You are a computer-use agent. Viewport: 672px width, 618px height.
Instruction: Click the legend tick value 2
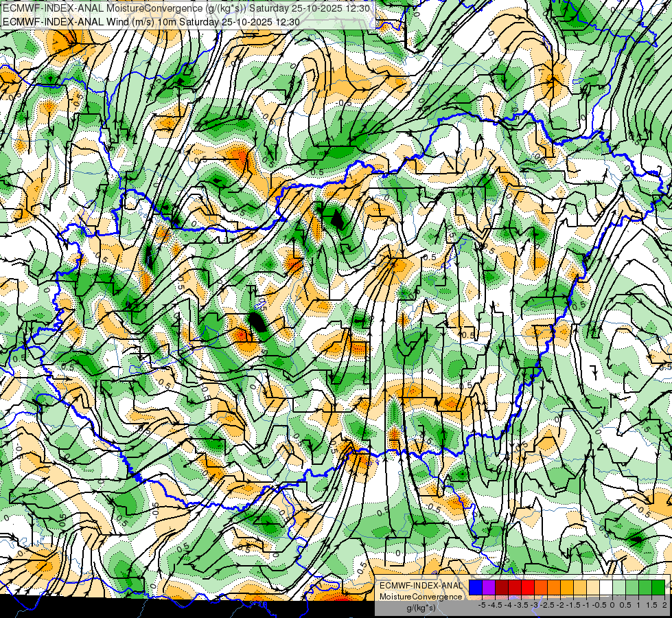(664, 605)
